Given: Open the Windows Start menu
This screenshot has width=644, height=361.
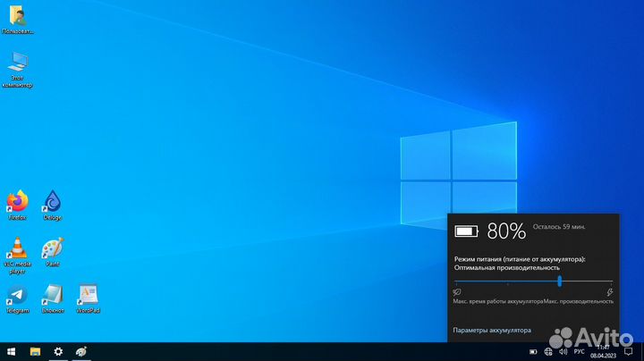Looking at the screenshot, I should tap(12, 351).
